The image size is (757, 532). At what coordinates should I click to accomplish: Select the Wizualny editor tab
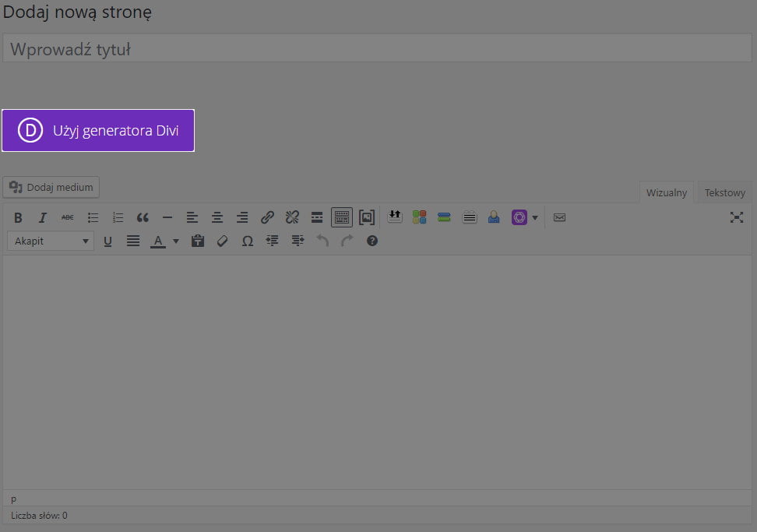coord(667,193)
